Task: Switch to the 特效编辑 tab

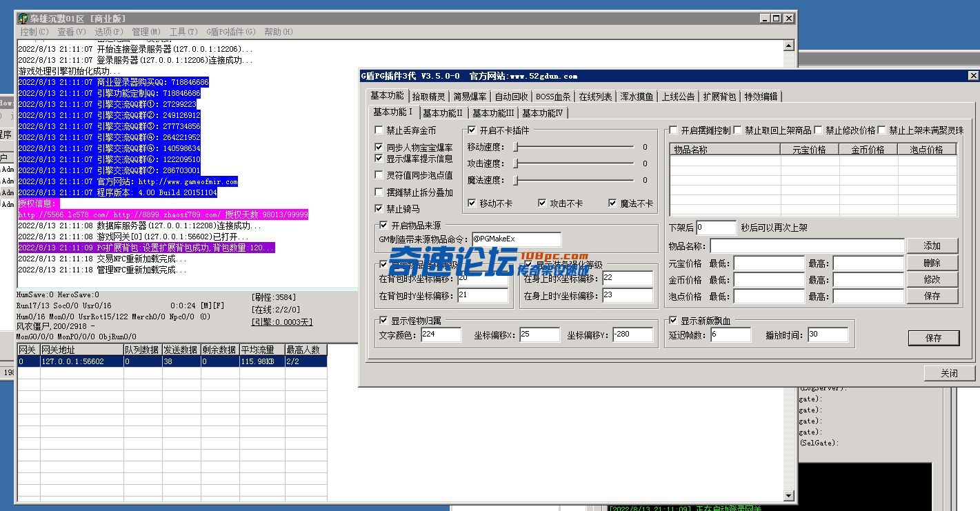Action: (761, 97)
